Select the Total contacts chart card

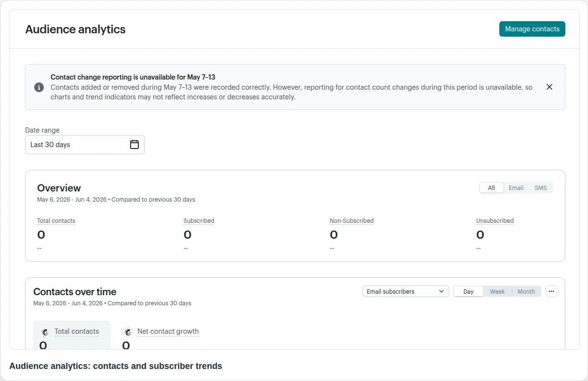[72, 335]
